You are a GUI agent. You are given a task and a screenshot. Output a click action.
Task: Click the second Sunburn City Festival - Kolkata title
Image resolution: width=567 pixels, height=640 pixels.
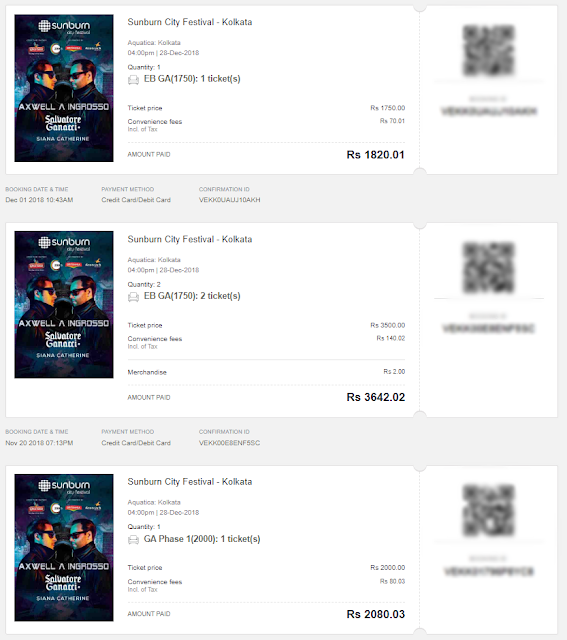tap(190, 239)
